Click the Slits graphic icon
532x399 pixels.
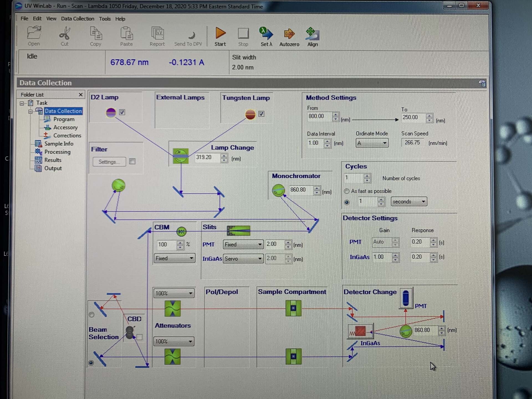click(238, 231)
